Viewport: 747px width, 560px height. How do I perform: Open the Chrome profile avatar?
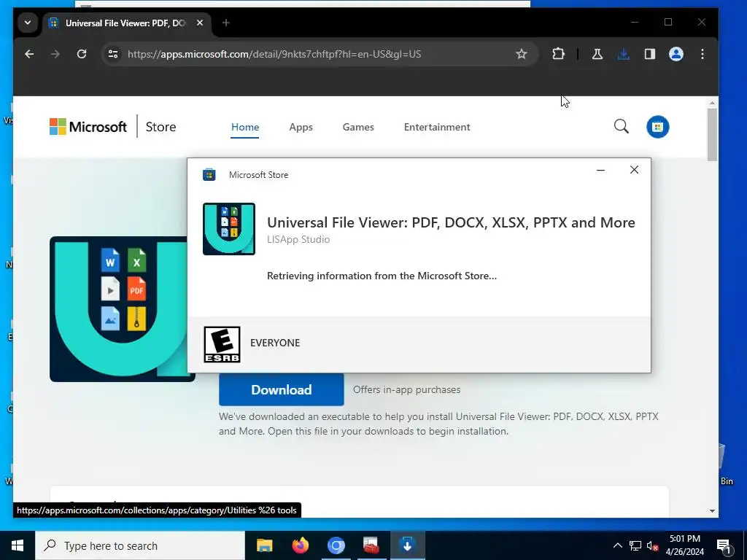pyautogui.click(x=676, y=54)
